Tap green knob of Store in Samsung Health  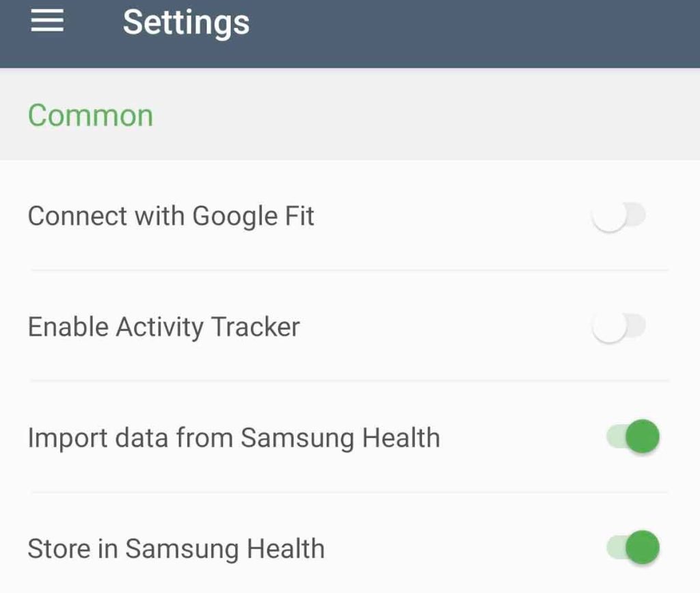tap(642, 548)
